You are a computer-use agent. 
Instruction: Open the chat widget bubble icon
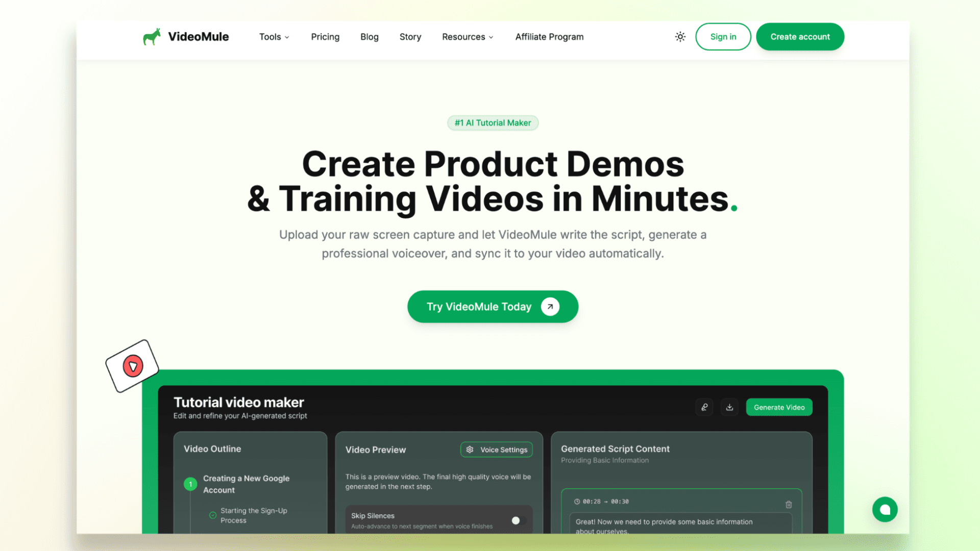(885, 509)
